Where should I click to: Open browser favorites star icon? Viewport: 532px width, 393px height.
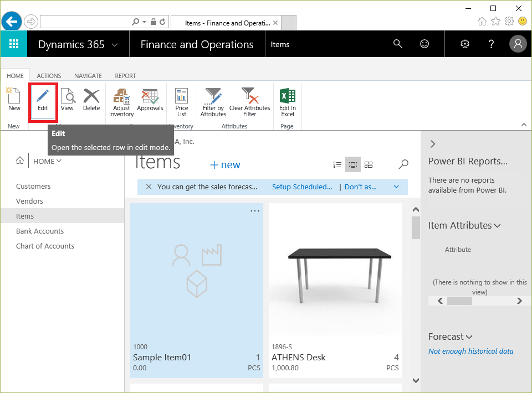pyautogui.click(x=495, y=22)
